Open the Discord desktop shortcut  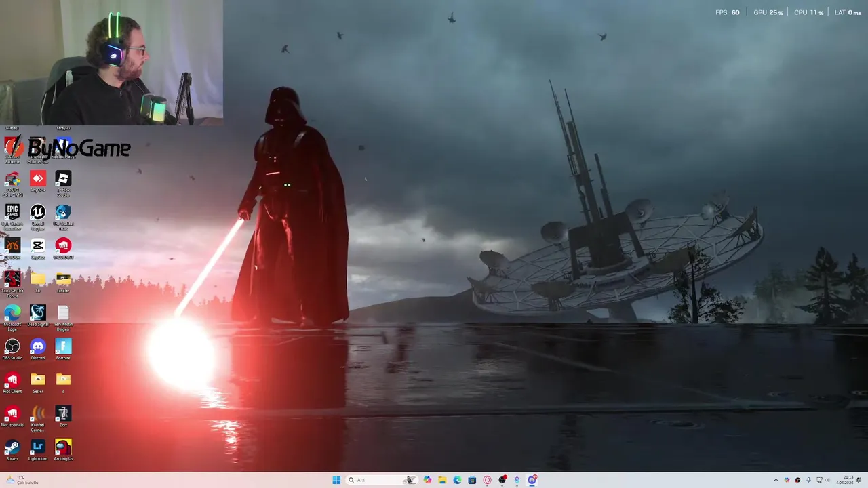pos(38,349)
